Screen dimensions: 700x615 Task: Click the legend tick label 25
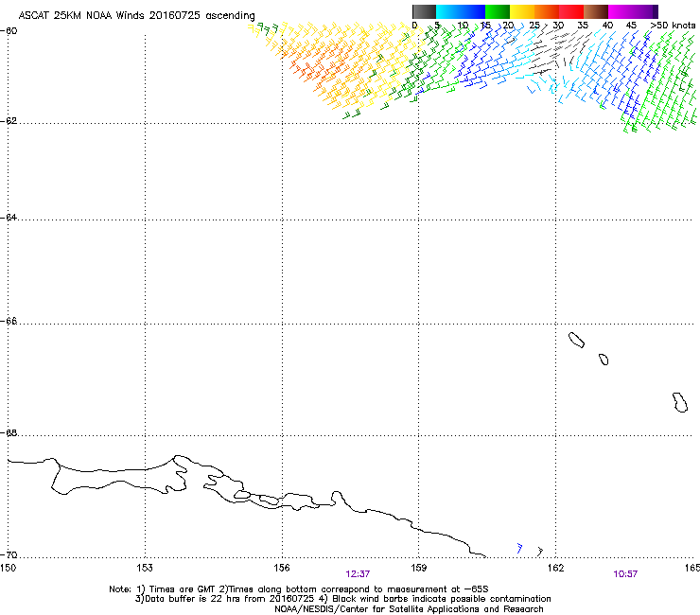pos(534,26)
